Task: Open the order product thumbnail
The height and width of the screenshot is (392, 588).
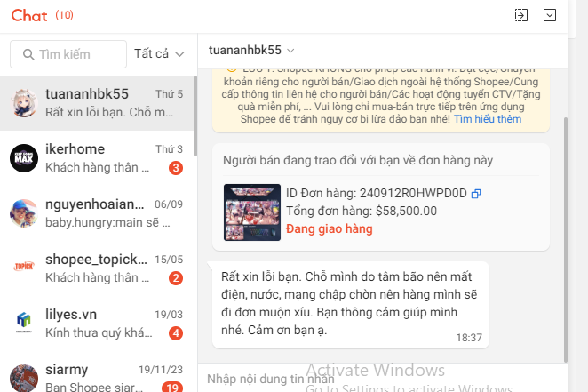Action: (x=252, y=212)
